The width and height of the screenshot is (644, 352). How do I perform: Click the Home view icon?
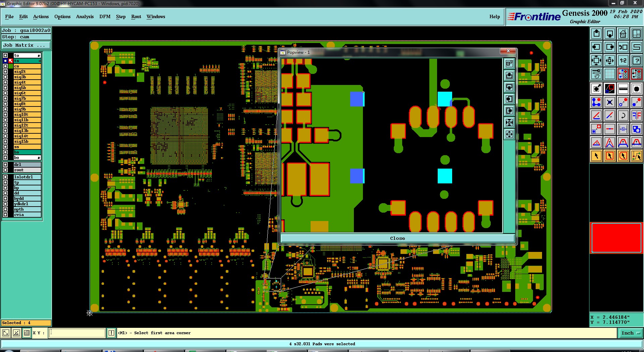tap(623, 34)
